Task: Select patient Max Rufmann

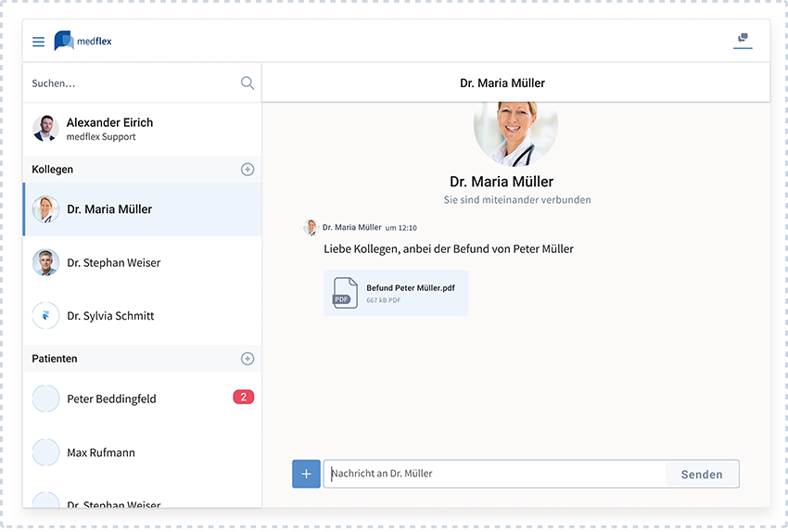Action: tap(101, 452)
